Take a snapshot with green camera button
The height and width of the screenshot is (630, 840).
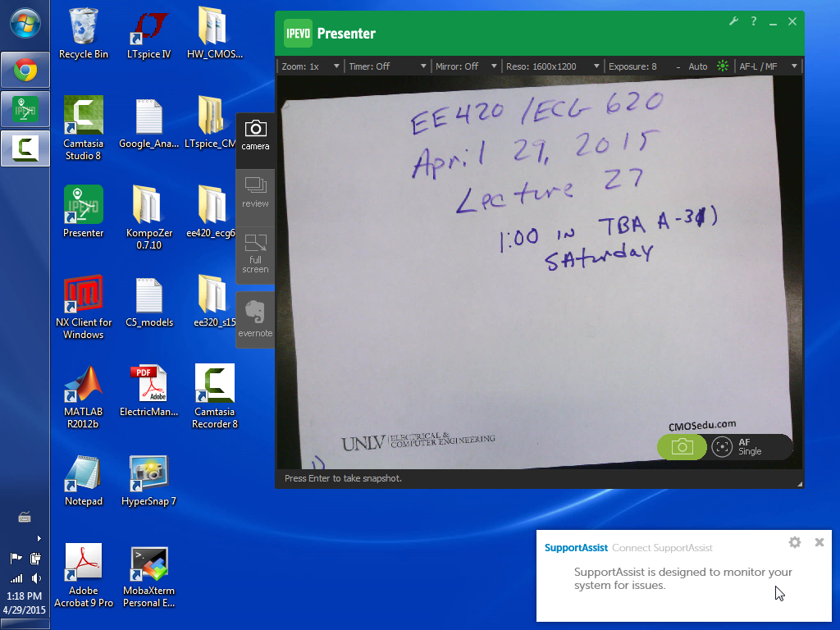coord(682,447)
